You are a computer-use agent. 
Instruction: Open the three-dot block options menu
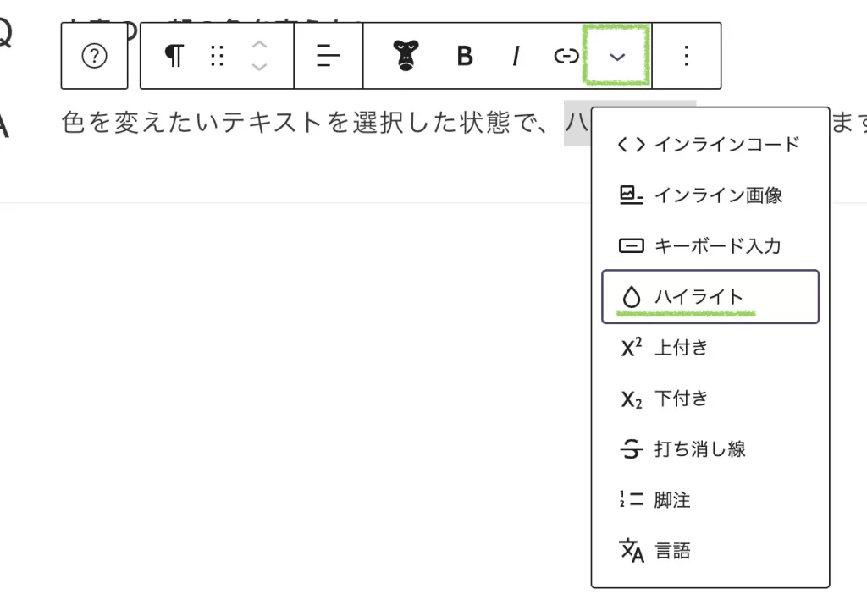pos(687,56)
